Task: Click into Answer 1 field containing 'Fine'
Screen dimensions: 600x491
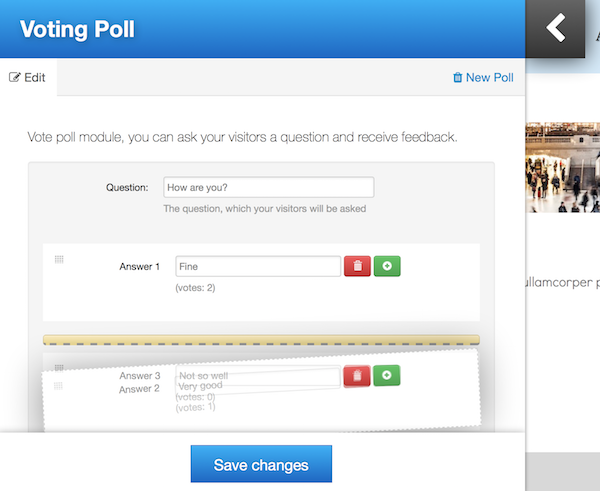Action: (257, 266)
